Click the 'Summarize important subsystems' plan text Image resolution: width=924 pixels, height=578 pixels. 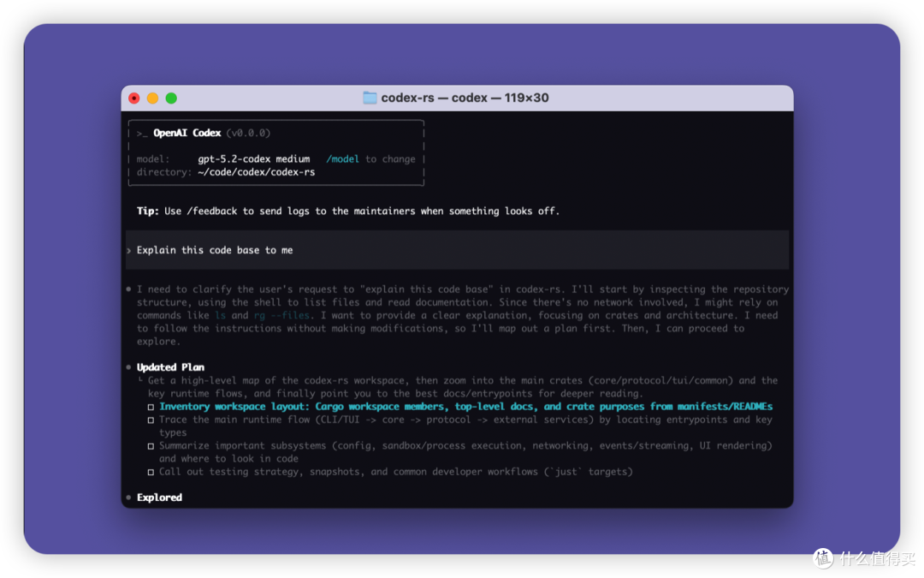[465, 452]
